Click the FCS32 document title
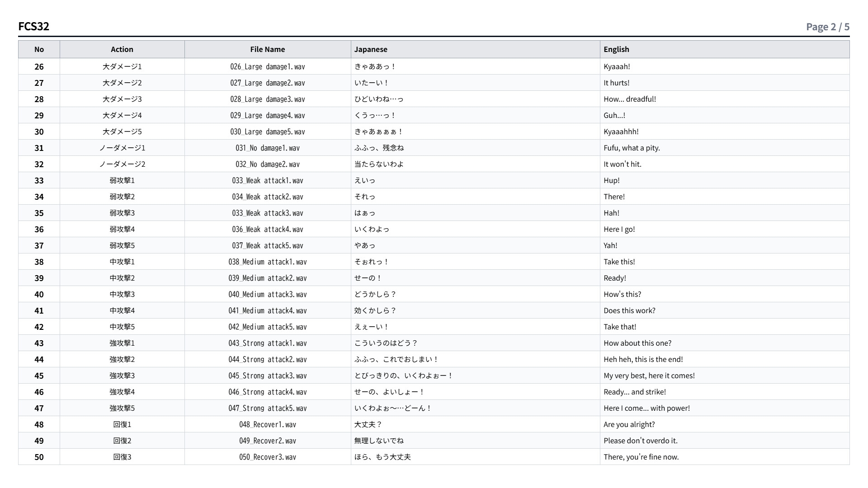The height and width of the screenshot is (488, 868). (x=34, y=26)
